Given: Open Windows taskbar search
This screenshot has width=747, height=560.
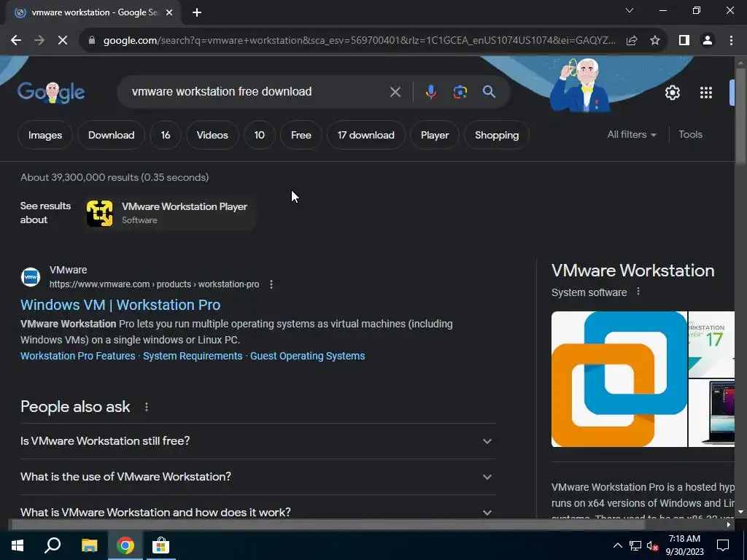Looking at the screenshot, I should [x=53, y=545].
